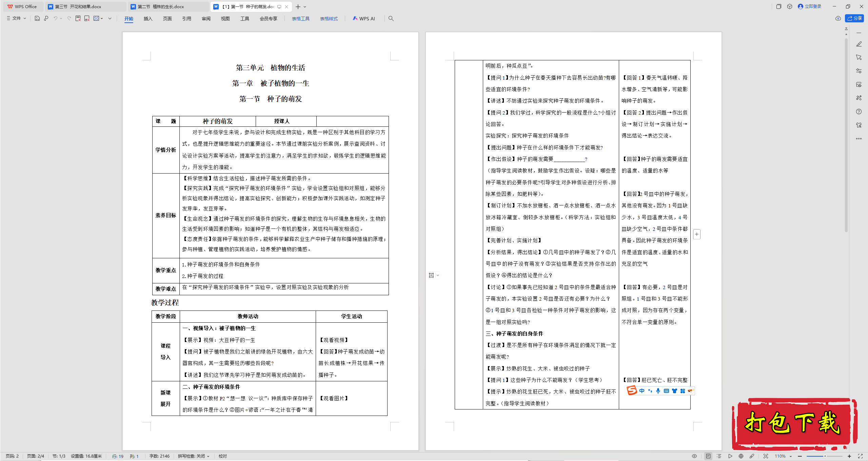Viewport: 868px width, 461px height.
Task: Click the zoom slider handle
Action: tap(825, 456)
